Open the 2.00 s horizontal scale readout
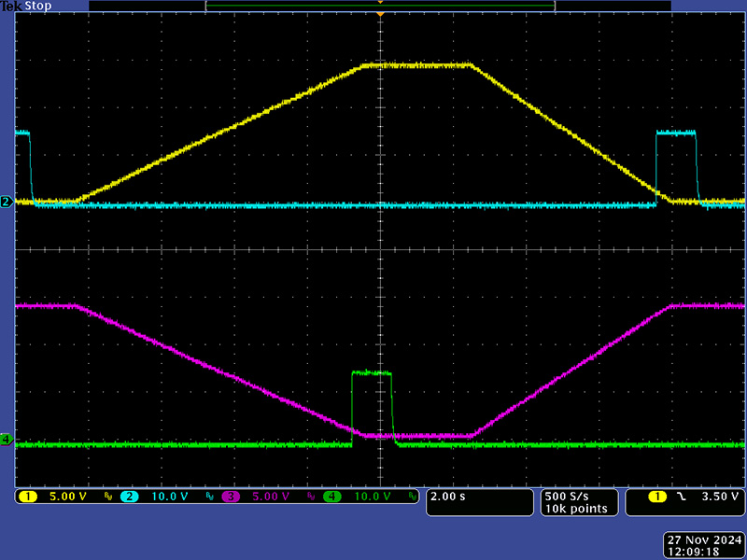This screenshot has width=747, height=560. click(450, 497)
